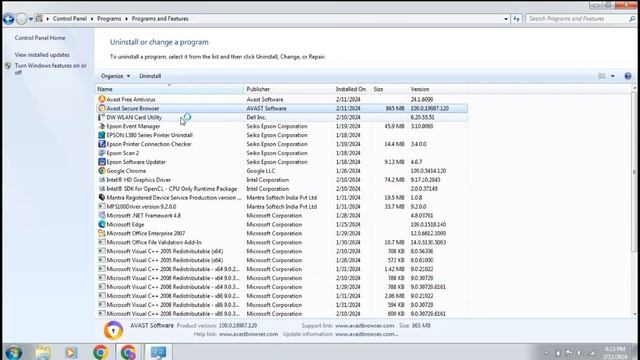Image resolution: width=640 pixels, height=360 pixels.
Task: Select Microsoft Office File Validation Add-In row
Action: (282, 242)
